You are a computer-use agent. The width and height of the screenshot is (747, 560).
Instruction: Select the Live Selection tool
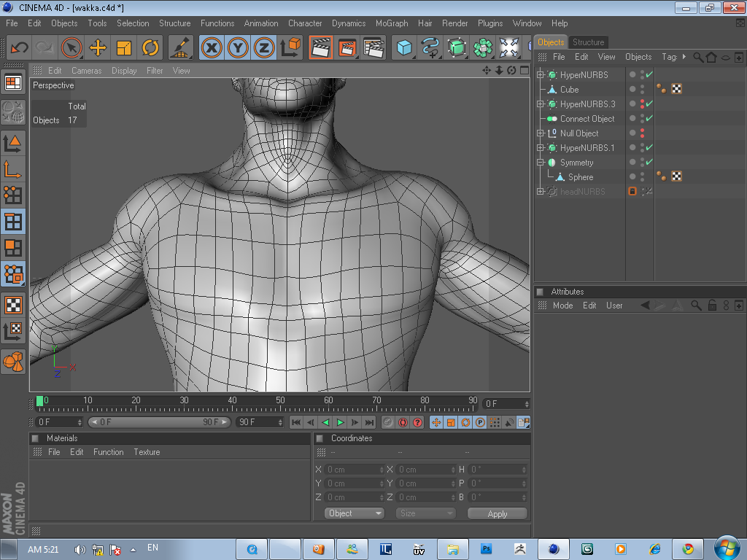click(x=71, y=47)
